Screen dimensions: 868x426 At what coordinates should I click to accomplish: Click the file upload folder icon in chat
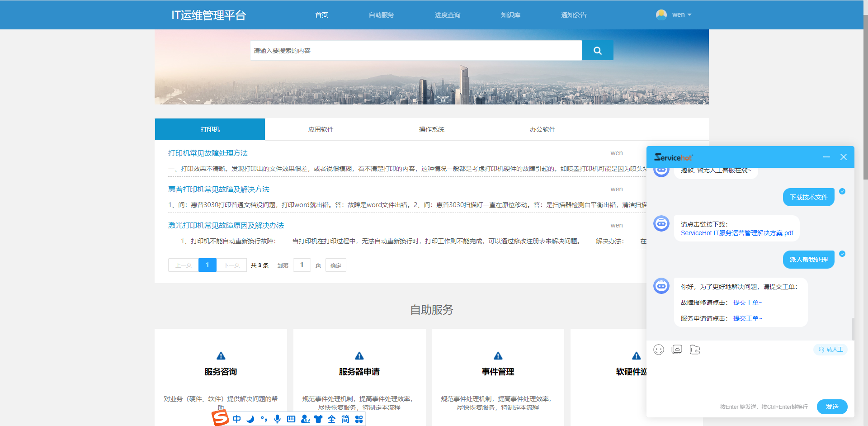pyautogui.click(x=695, y=350)
